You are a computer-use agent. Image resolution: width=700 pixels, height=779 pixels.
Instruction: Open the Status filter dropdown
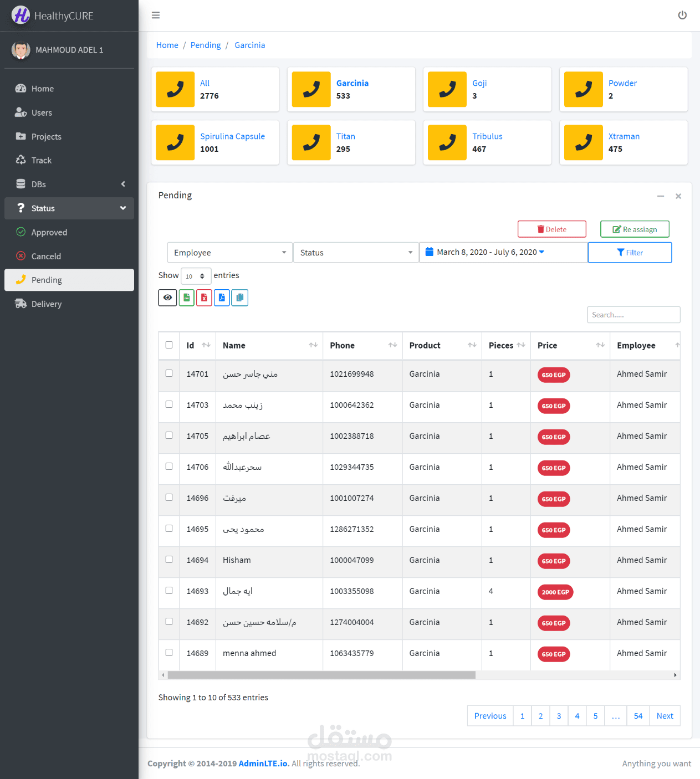(x=356, y=253)
